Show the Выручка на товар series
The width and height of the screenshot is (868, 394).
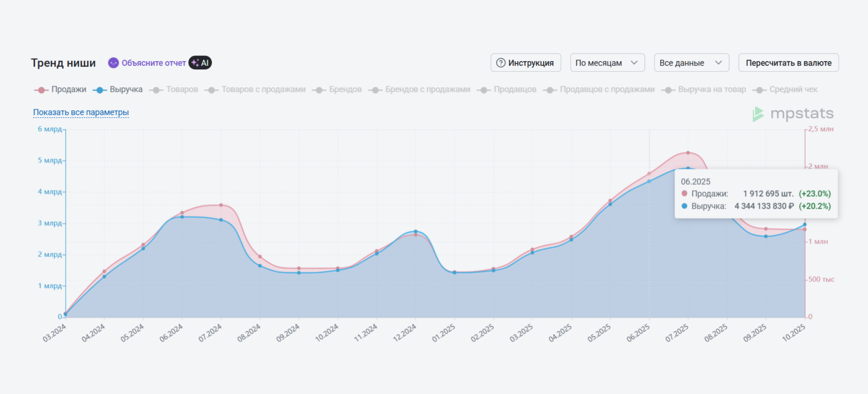coord(712,90)
